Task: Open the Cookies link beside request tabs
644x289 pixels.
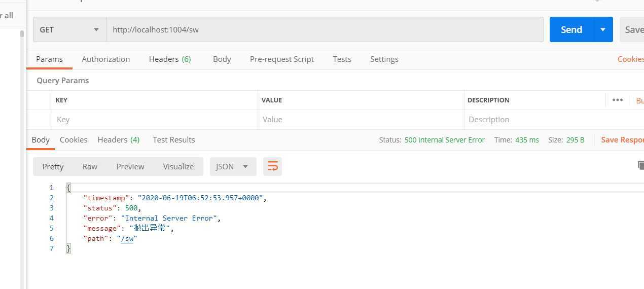Action: click(630, 59)
